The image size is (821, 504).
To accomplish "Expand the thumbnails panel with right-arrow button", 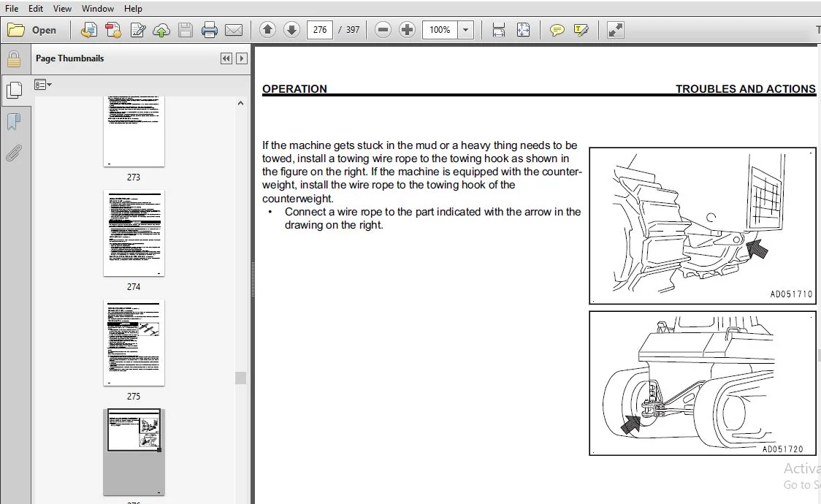I will pyautogui.click(x=241, y=58).
